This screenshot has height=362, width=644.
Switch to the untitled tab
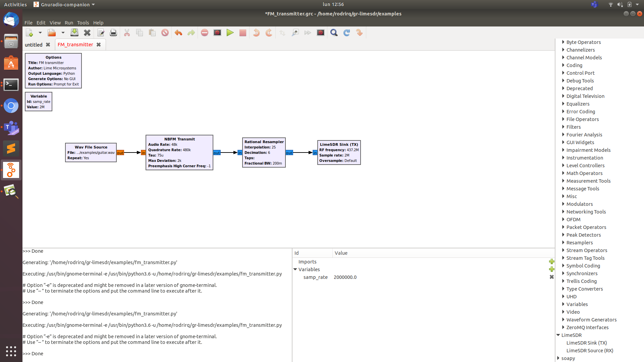pos(34,45)
